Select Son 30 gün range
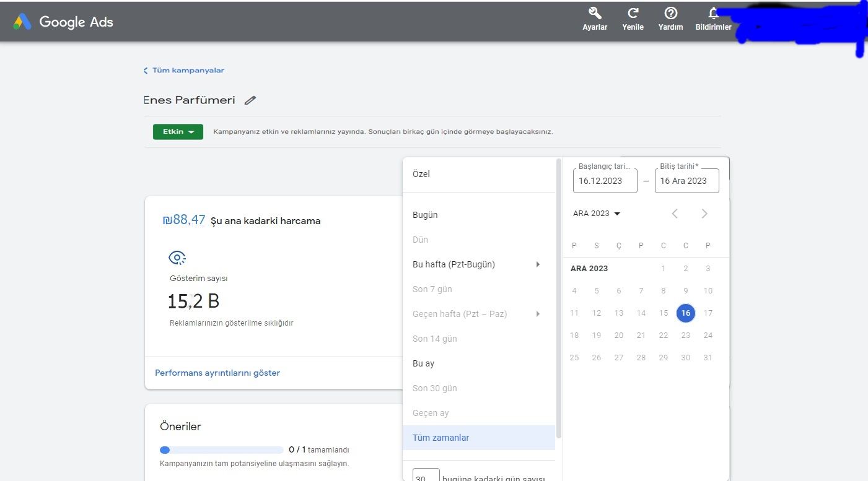 [x=479, y=388]
